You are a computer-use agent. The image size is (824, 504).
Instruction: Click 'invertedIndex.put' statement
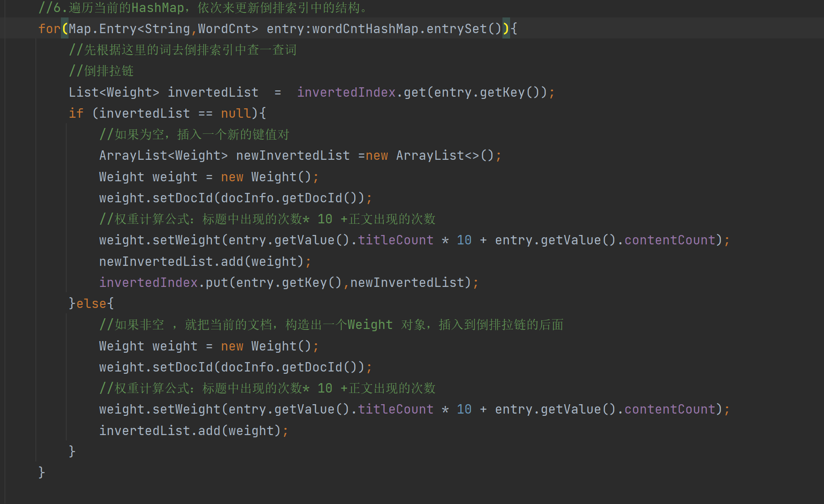click(289, 282)
